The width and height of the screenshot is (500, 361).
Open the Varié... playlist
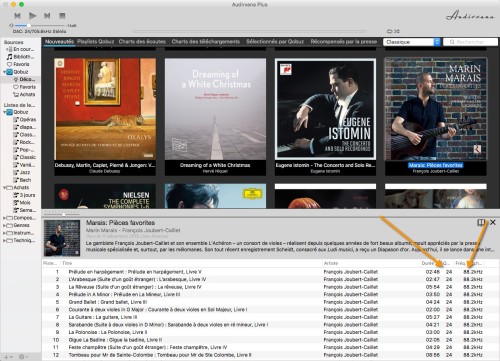click(25, 165)
